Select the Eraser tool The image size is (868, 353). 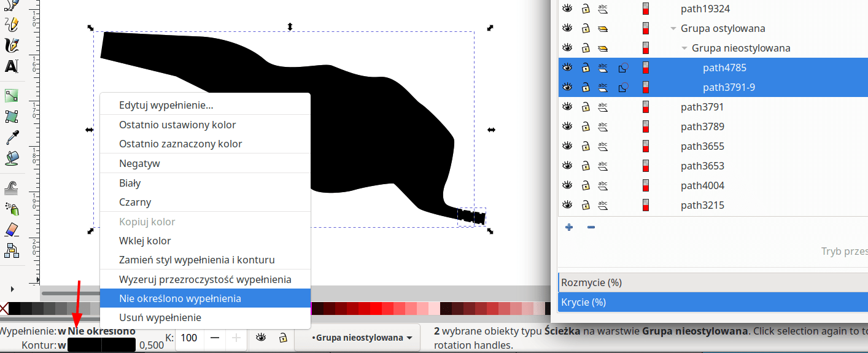(11, 230)
